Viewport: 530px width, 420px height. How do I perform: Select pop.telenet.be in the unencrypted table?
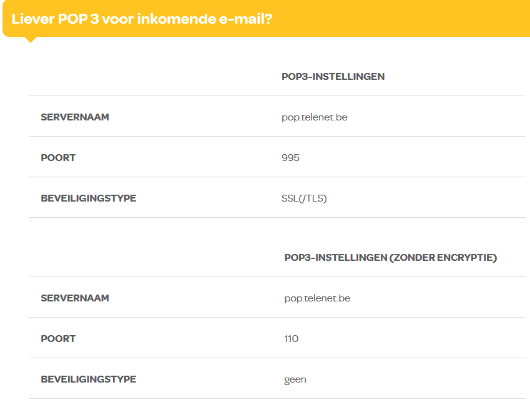(317, 298)
